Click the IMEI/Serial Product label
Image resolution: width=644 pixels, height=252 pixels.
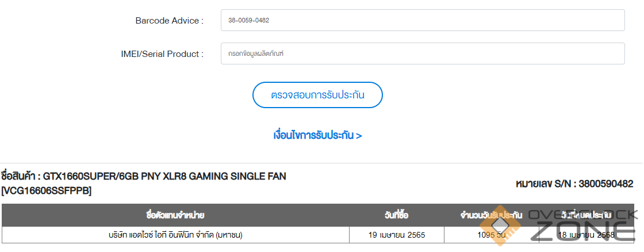click(x=158, y=54)
